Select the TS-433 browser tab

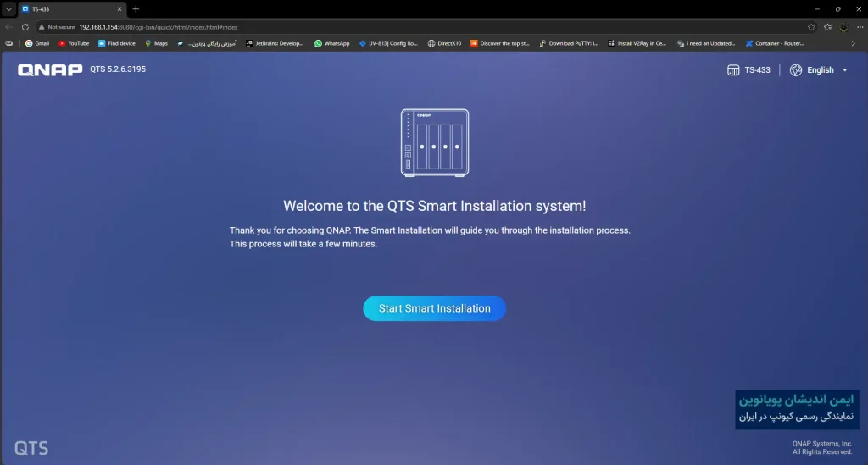click(x=71, y=8)
